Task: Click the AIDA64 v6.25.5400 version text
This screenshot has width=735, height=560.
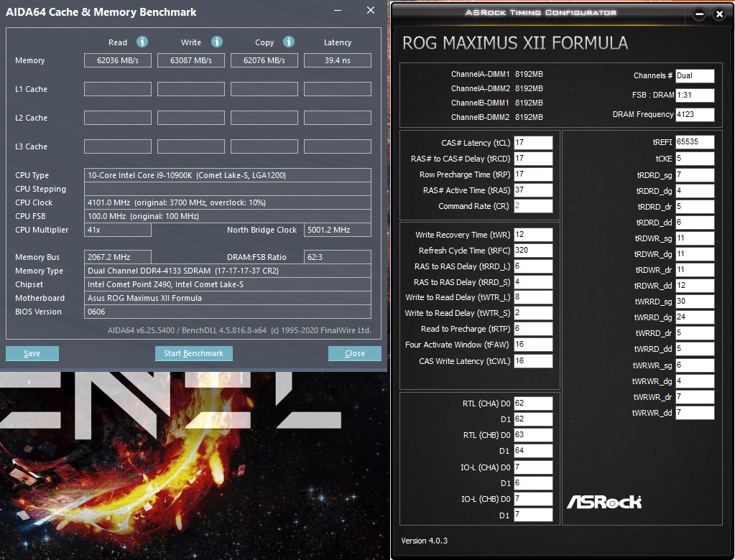Action: [x=239, y=330]
